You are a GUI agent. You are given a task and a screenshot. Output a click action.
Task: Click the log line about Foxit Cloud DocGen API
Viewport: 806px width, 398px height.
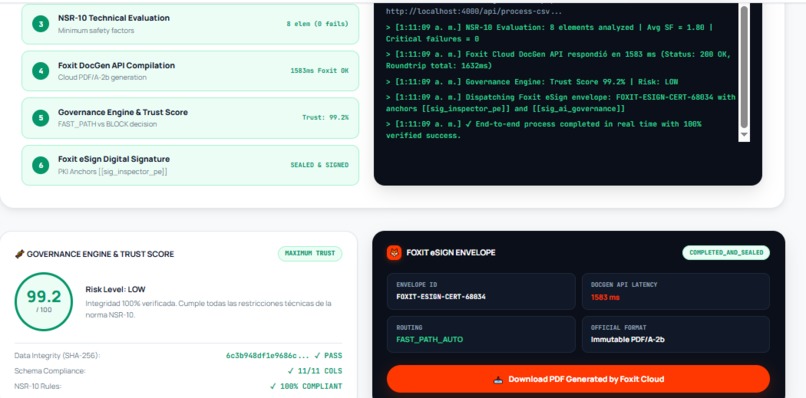tap(558, 60)
